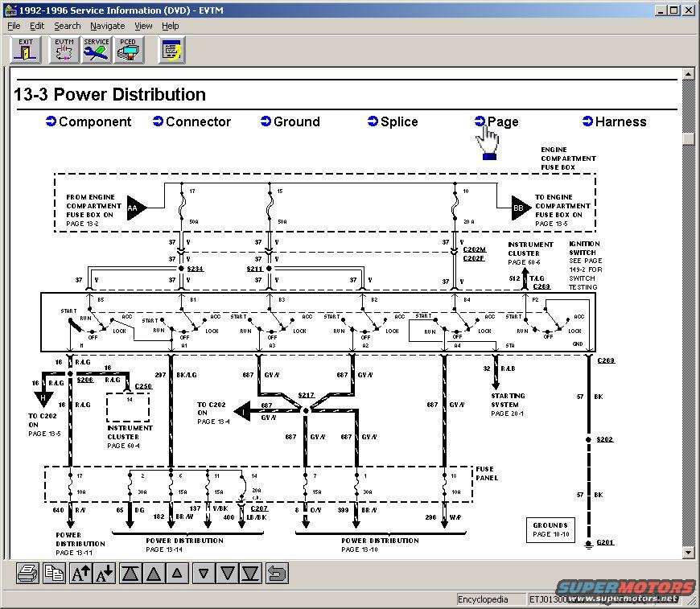Screen dimensions: 700x609
Task: Click the copy pages icon
Action: coord(54,573)
